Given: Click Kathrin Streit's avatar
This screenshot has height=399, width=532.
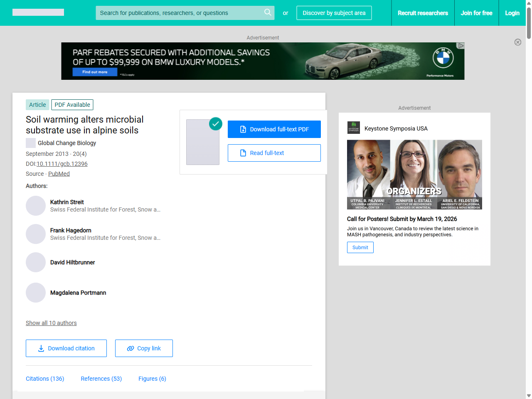Looking at the screenshot, I should tap(36, 206).
